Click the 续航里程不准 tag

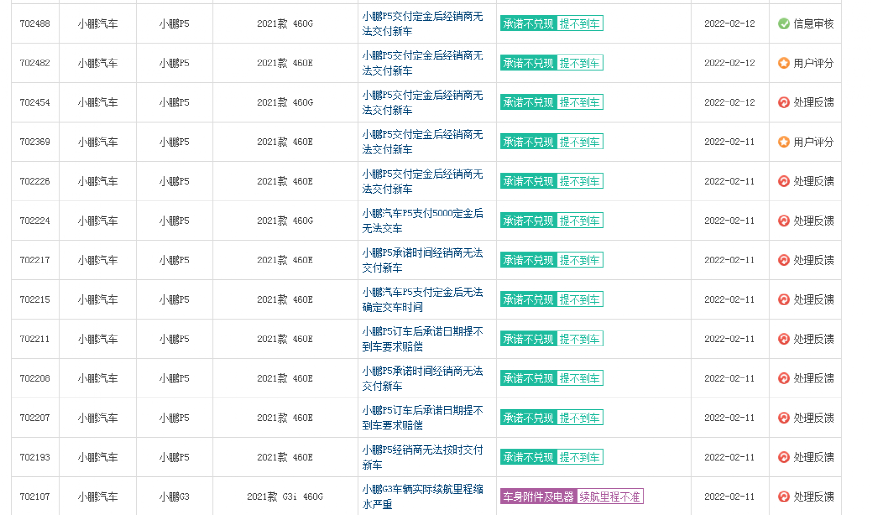click(x=610, y=497)
